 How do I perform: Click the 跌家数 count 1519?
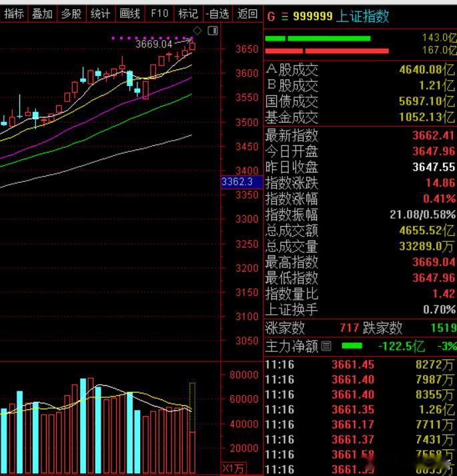[x=444, y=328]
